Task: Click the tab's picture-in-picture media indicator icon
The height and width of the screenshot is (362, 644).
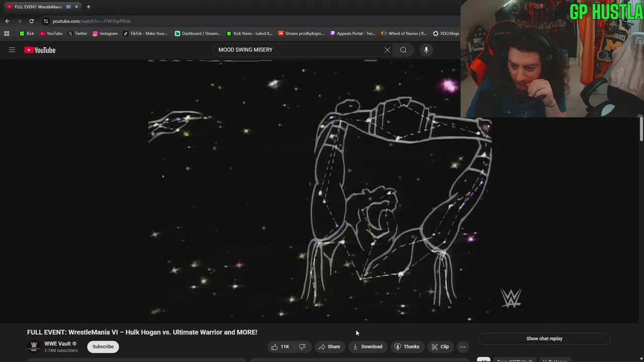Action: coord(68,7)
